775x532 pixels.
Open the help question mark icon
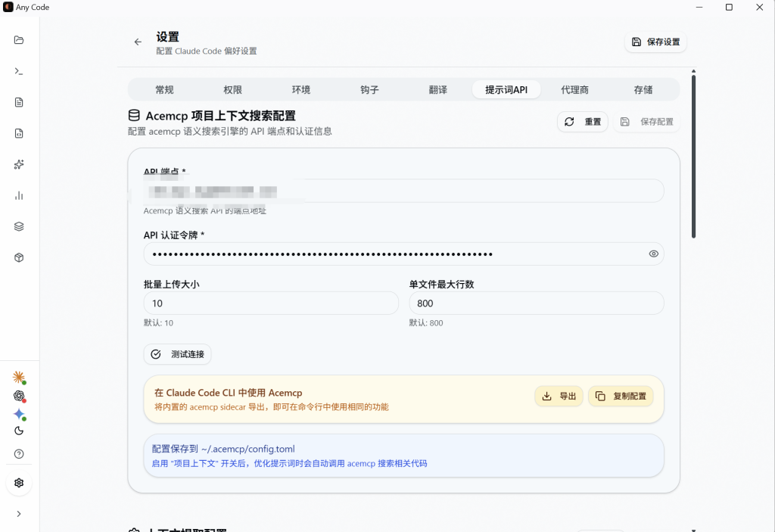(19, 453)
